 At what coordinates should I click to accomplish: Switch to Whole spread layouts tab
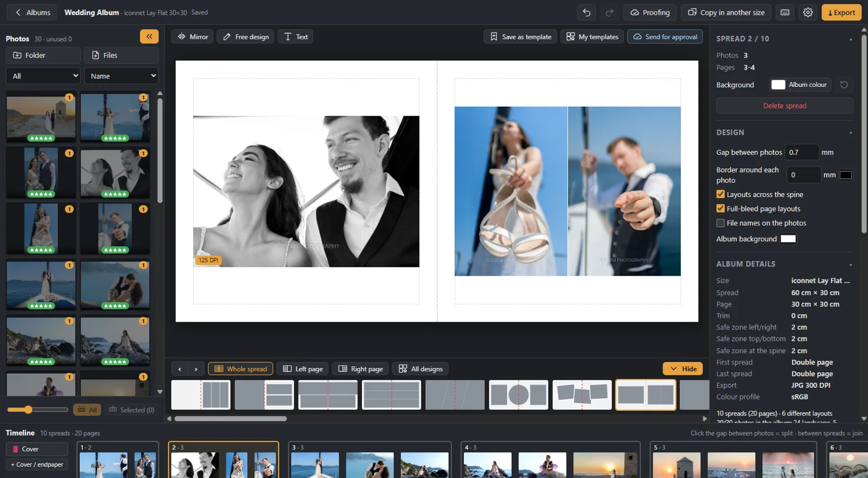241,369
